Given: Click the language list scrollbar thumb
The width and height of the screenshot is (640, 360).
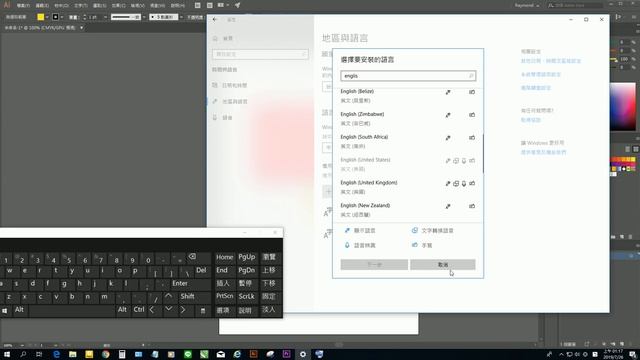Looking at the screenshot, I should point(483,153).
